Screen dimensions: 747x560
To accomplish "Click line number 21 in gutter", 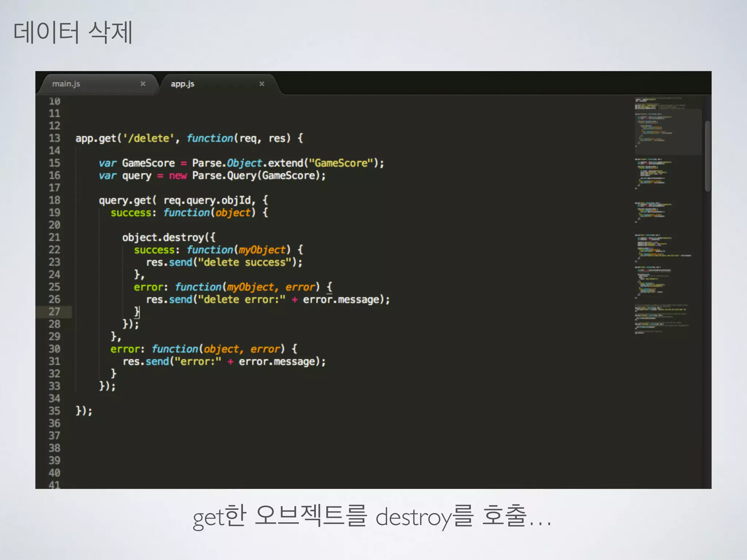I will point(54,237).
